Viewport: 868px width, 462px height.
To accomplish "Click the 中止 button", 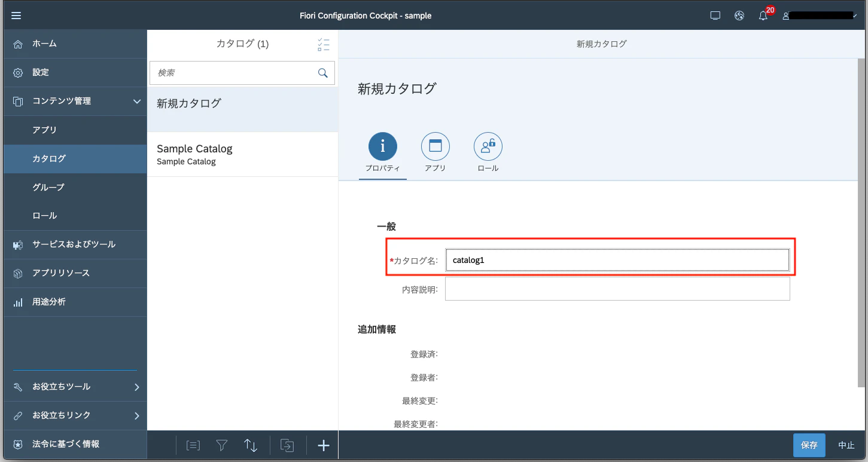I will pyautogui.click(x=846, y=445).
